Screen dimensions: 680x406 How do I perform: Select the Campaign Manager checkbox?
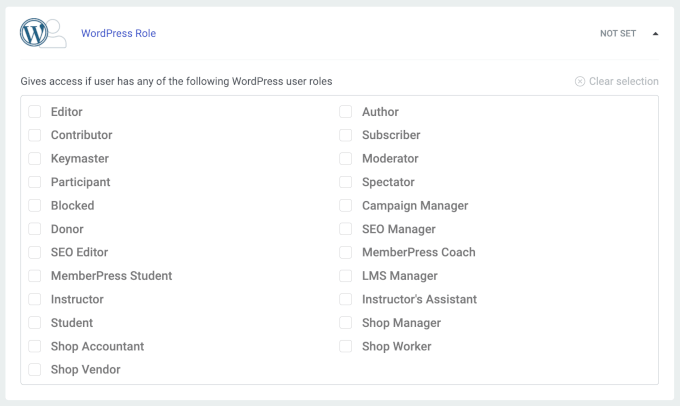click(x=346, y=206)
